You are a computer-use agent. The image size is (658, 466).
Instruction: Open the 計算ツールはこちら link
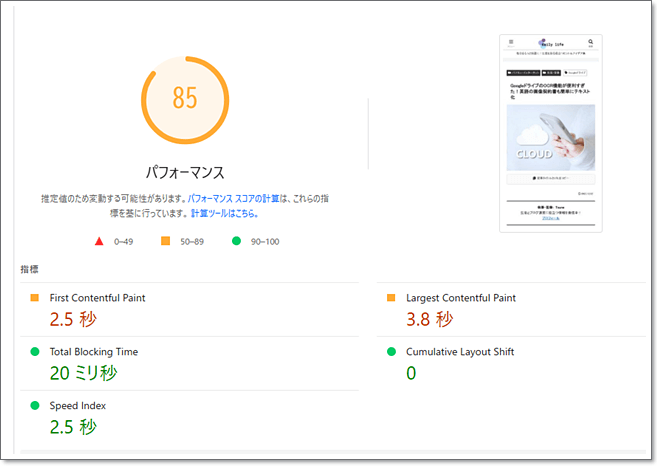coord(225,213)
